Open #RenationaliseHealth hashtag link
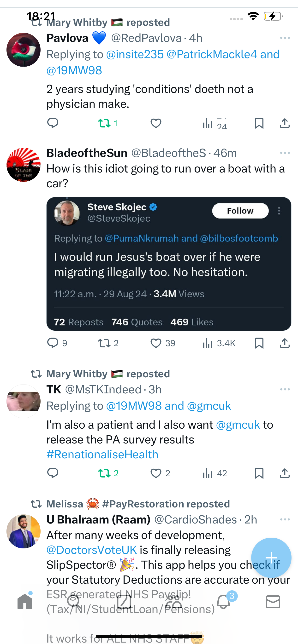 point(102,454)
